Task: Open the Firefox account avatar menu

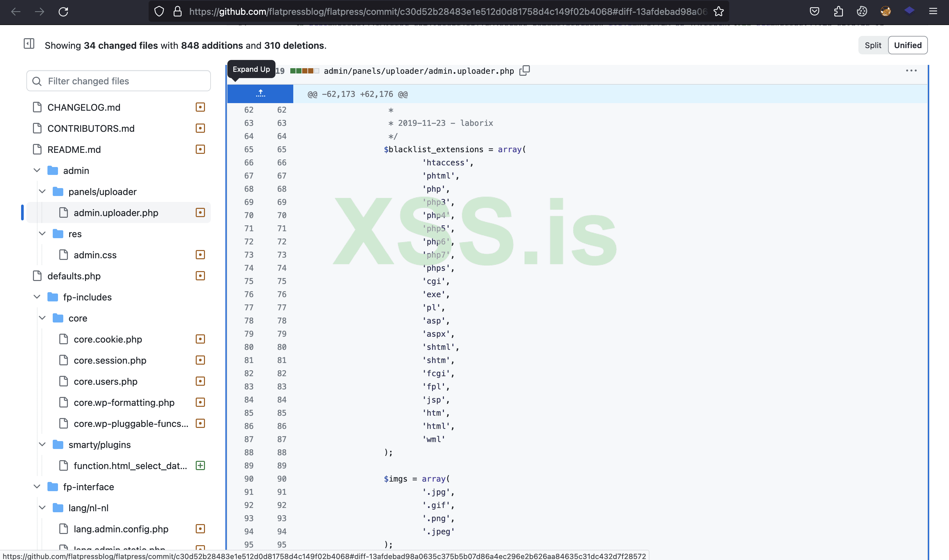Action: point(886,11)
